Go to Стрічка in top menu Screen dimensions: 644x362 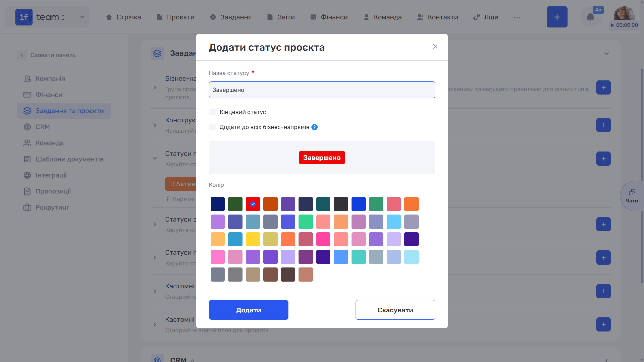[x=123, y=17]
